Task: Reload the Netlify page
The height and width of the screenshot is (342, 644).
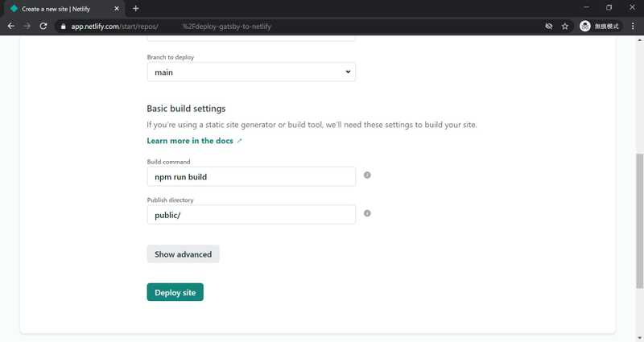Action: coord(46,26)
